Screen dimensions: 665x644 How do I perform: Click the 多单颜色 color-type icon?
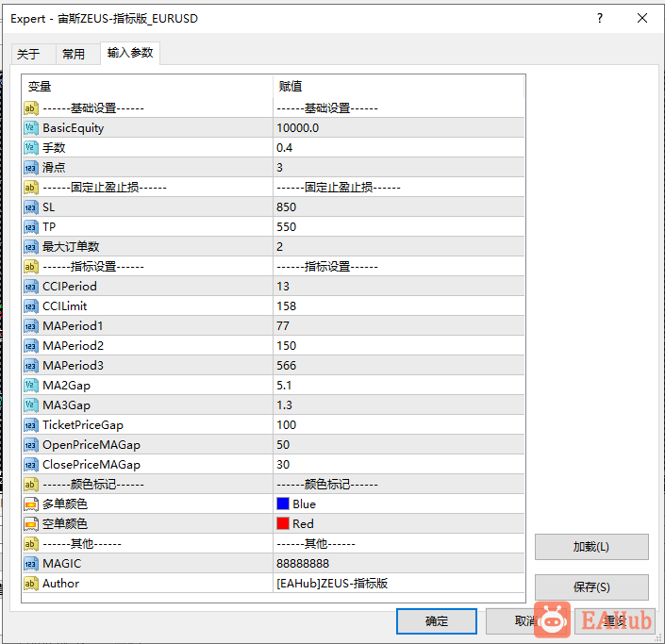31,504
